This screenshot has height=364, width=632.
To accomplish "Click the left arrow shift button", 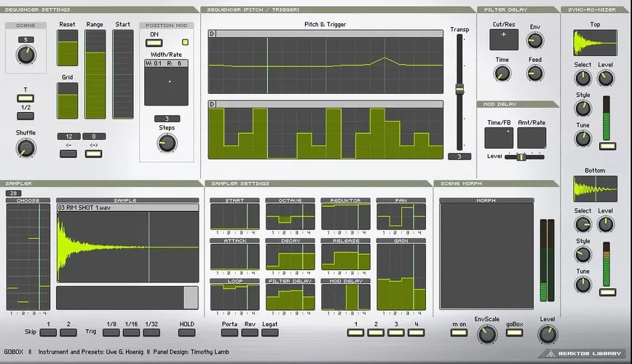I will pos(68,154).
